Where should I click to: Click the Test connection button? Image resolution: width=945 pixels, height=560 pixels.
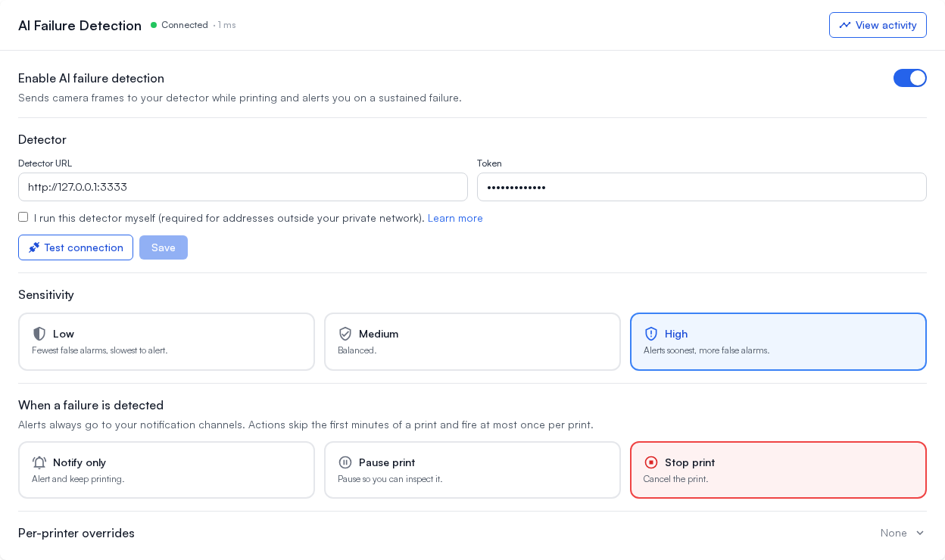(x=76, y=247)
